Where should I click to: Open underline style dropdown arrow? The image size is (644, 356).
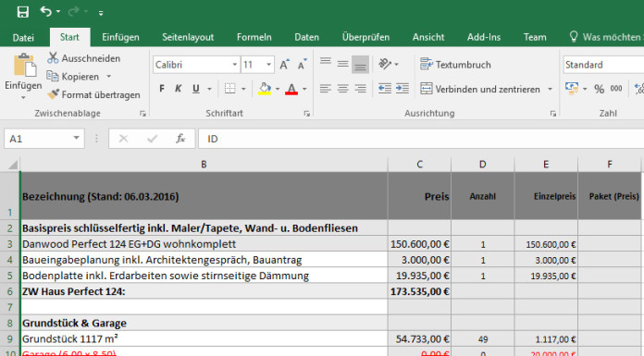[209, 89]
